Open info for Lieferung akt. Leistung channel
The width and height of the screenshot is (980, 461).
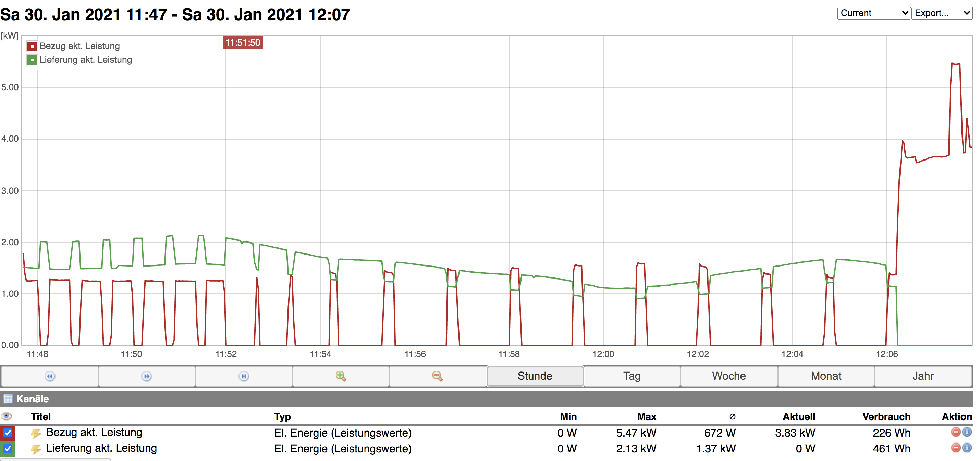pos(967,448)
